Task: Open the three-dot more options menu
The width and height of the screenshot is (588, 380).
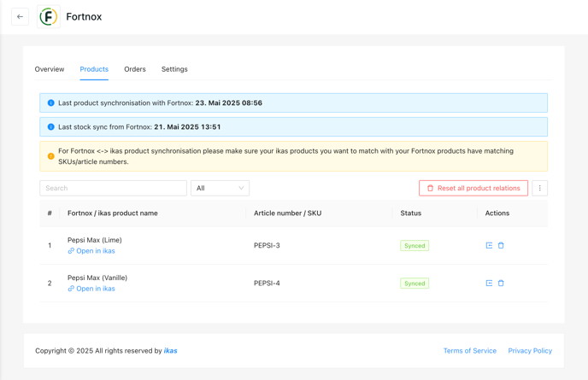Action: (539, 188)
